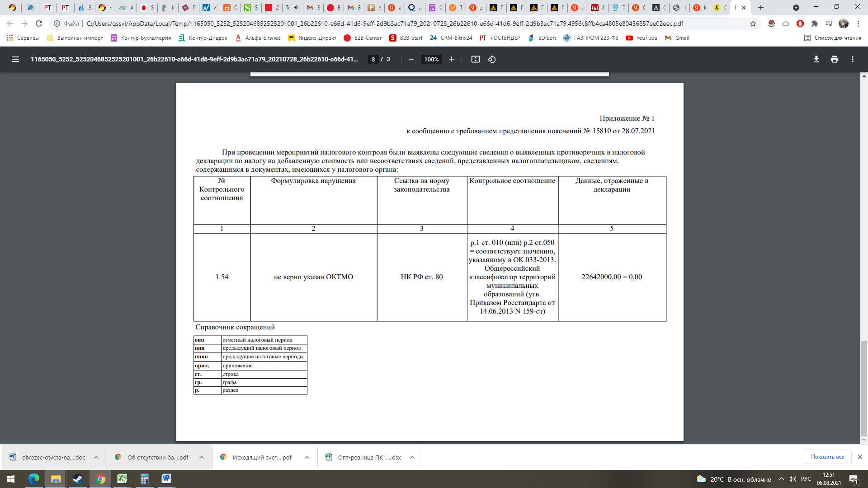Open Gmail bookmark
This screenshot has height=488, width=868.
pos(677,38)
